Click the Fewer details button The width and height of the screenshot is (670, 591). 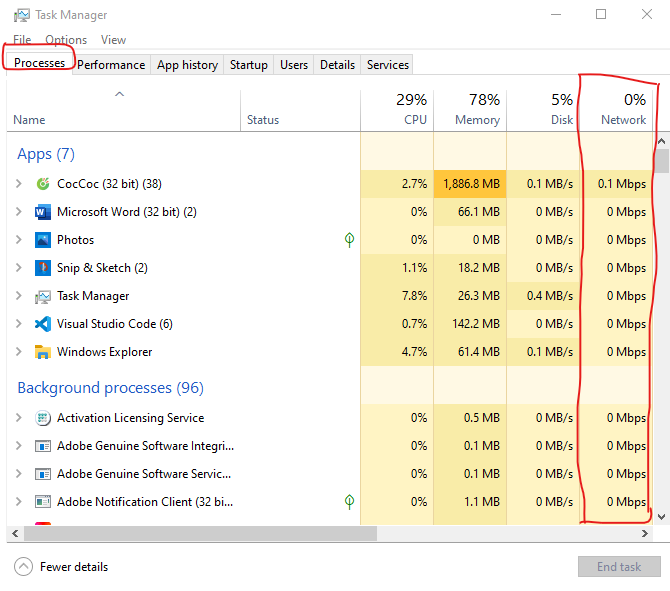[x=61, y=567]
